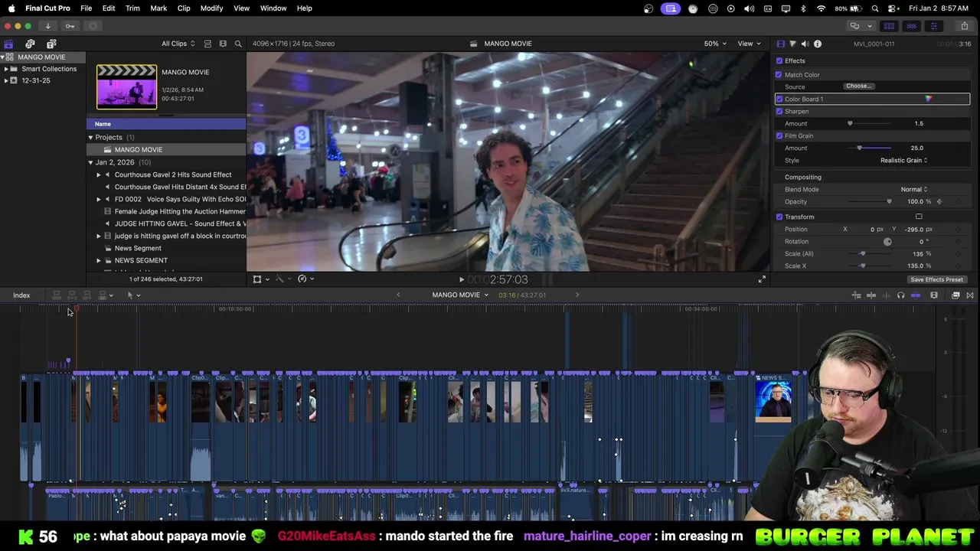Expand Courthouse Gavel 2 Hits clip row
Viewport: 980px width, 551px height.
(99, 174)
